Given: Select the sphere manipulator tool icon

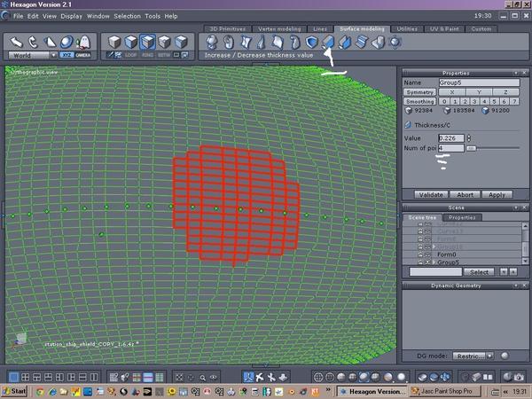Looking at the screenshot, I should [x=66, y=42].
